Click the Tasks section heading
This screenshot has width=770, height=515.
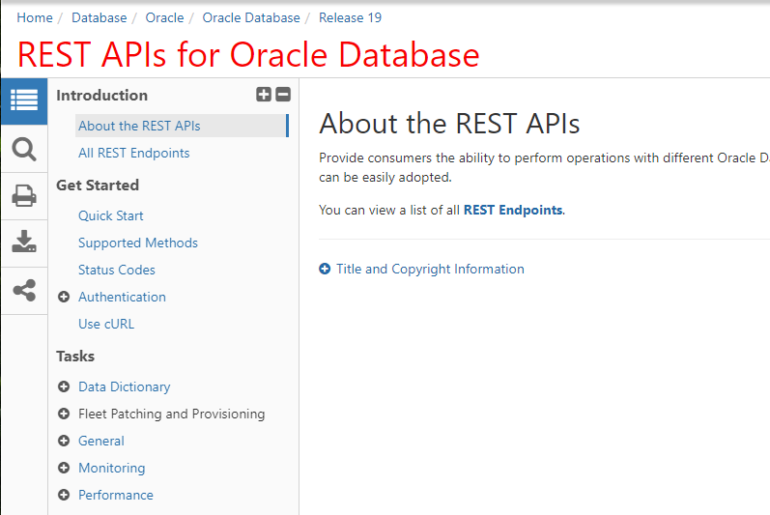click(75, 356)
